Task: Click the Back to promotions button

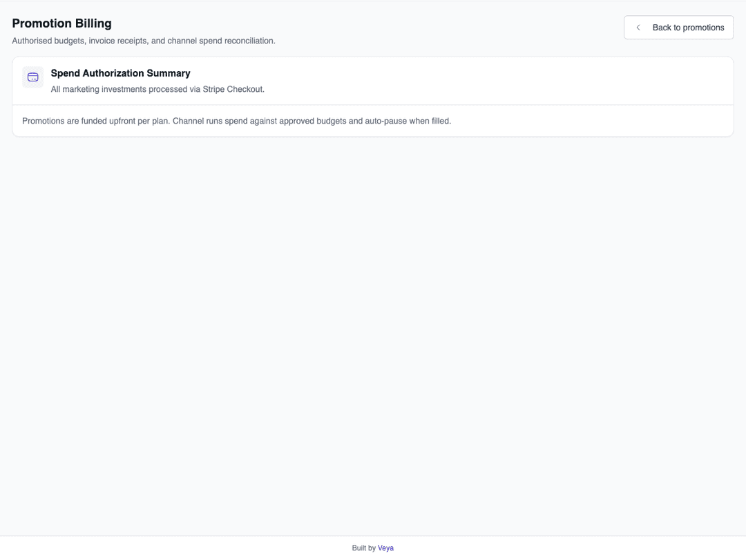Action: 678,28
